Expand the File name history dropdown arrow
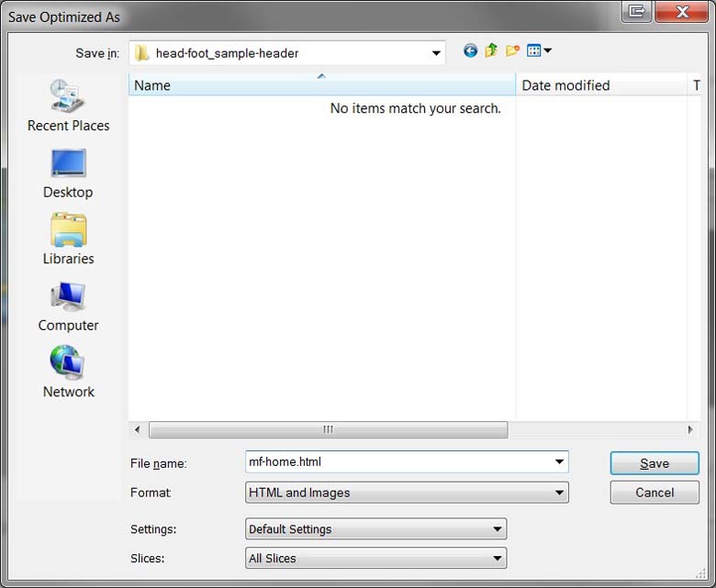716x588 pixels. pos(559,461)
